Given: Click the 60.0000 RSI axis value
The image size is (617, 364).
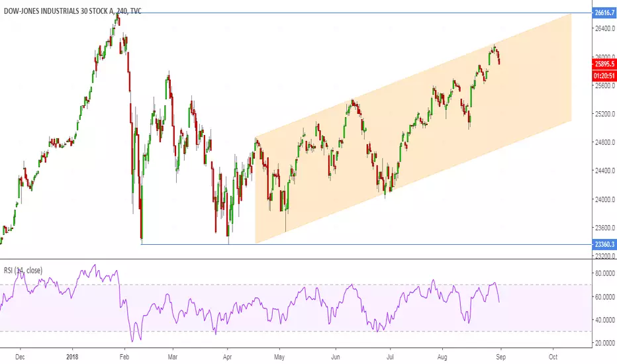Looking at the screenshot, I should [605, 296].
